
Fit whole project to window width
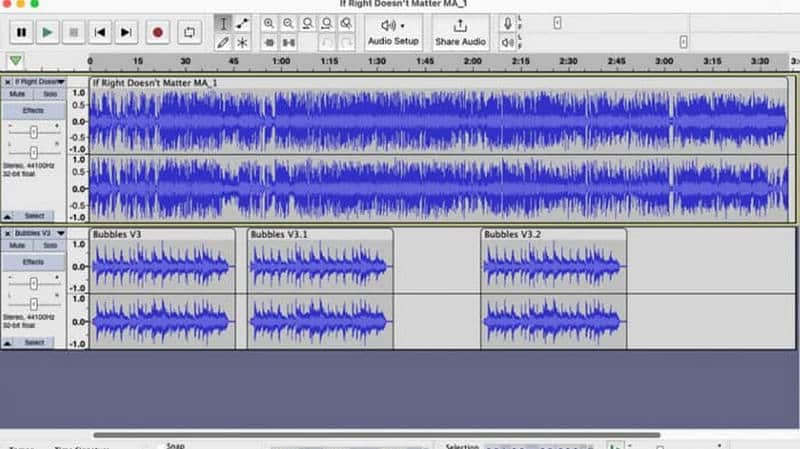327,23
